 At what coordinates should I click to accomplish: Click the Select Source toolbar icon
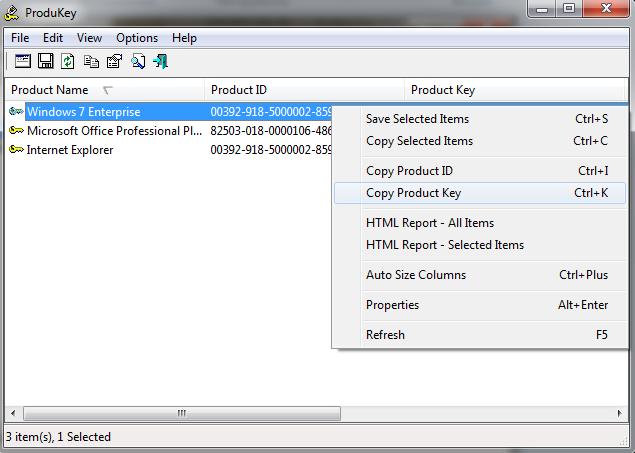(x=23, y=61)
